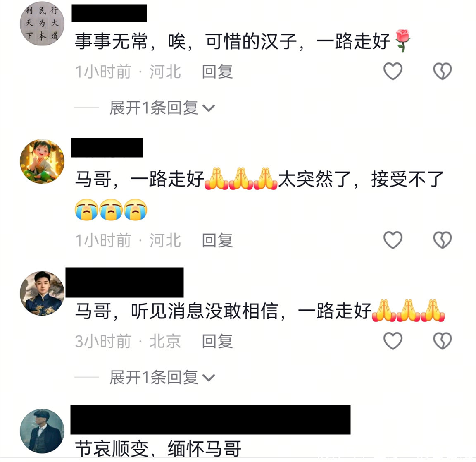Expand '展开1条回复' under the 北京 comment

(x=162, y=377)
